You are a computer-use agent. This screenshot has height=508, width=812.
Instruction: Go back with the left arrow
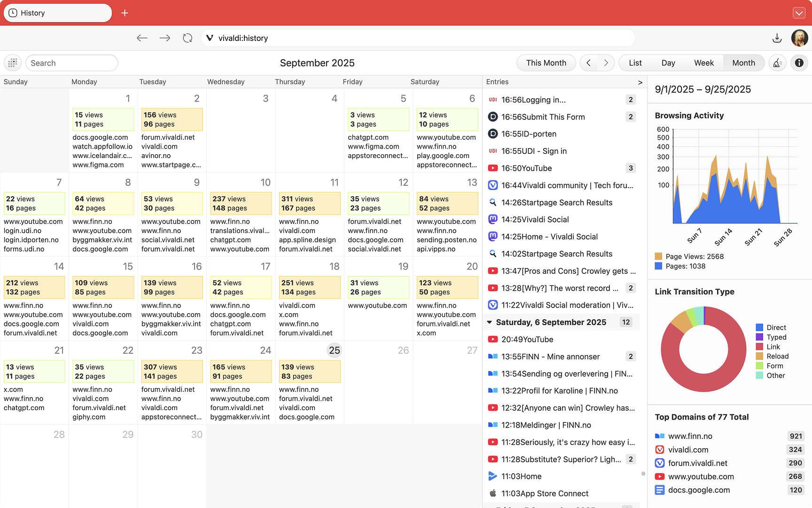coord(142,38)
